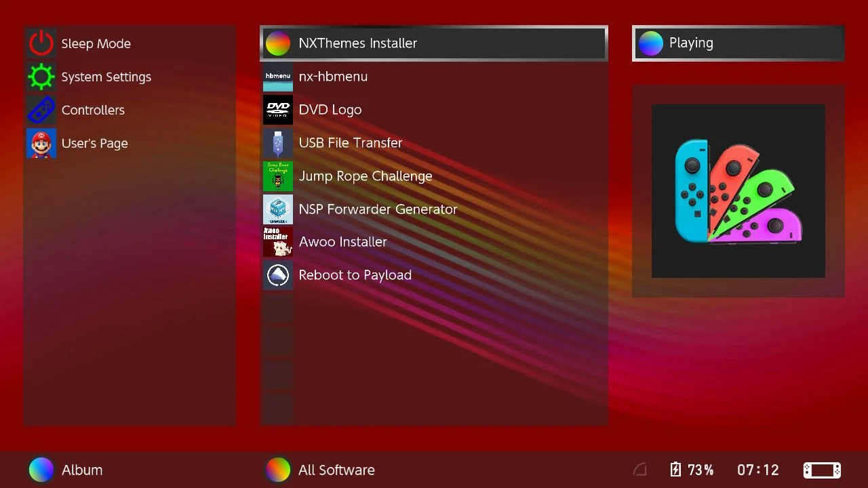This screenshot has width=868, height=488.
Task: Click the Album rainbow orb icon
Action: (x=41, y=470)
